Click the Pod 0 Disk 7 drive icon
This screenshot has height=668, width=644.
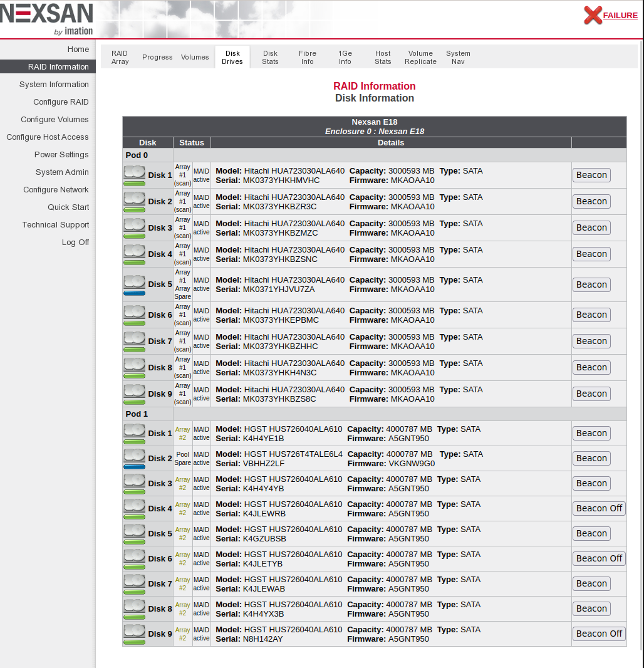click(x=135, y=342)
